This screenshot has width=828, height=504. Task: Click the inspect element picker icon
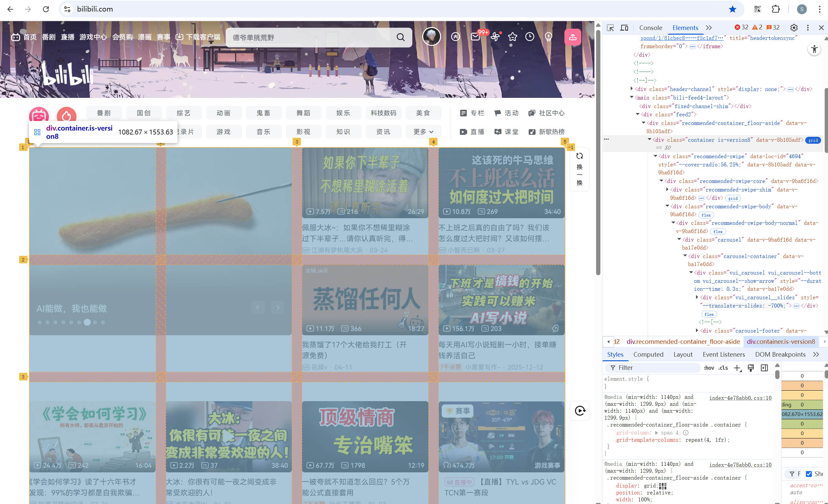pos(610,28)
